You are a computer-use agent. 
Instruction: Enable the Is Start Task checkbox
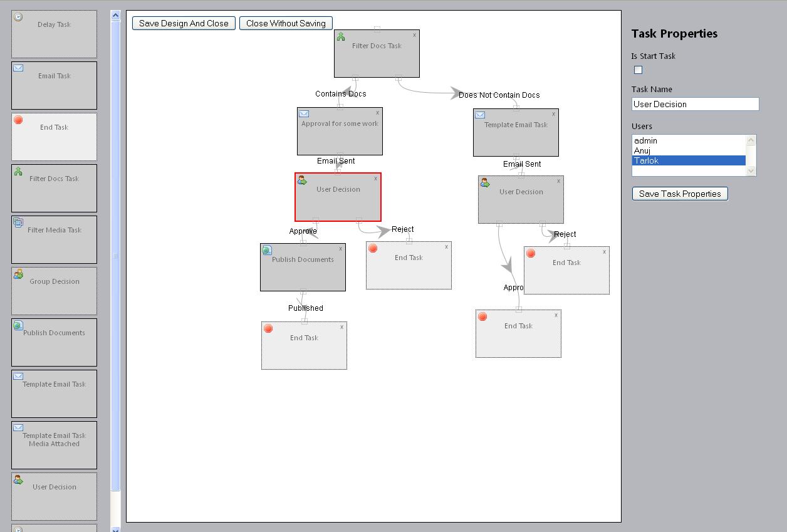pyautogui.click(x=638, y=70)
